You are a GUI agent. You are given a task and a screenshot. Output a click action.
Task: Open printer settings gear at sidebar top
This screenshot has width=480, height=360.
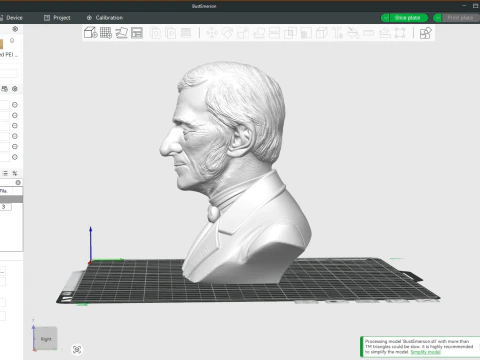[15, 29]
